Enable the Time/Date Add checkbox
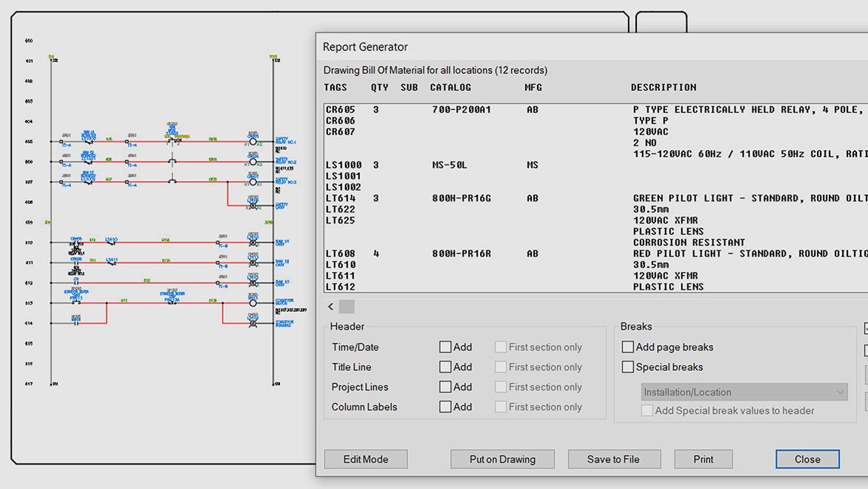The width and height of the screenshot is (868, 489). tap(445, 347)
